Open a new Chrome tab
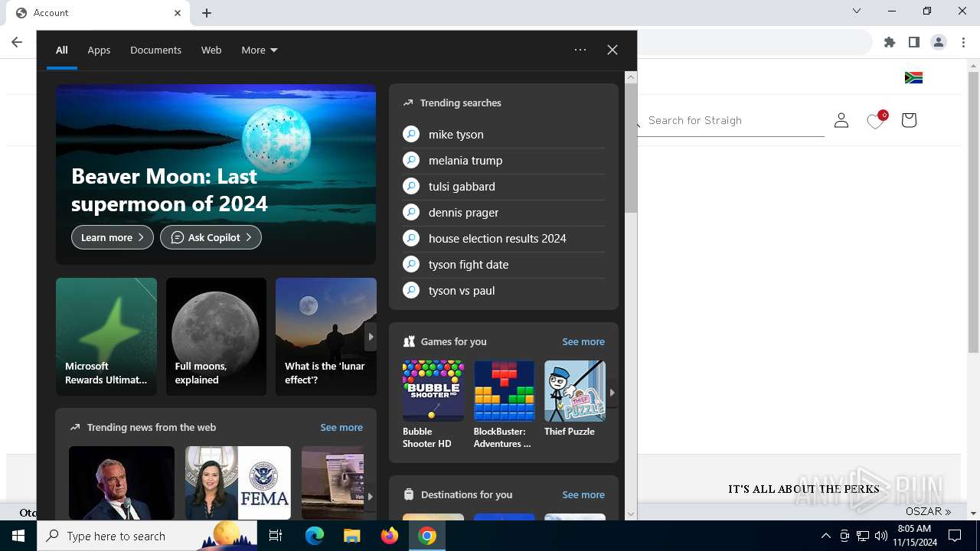 coord(207,12)
